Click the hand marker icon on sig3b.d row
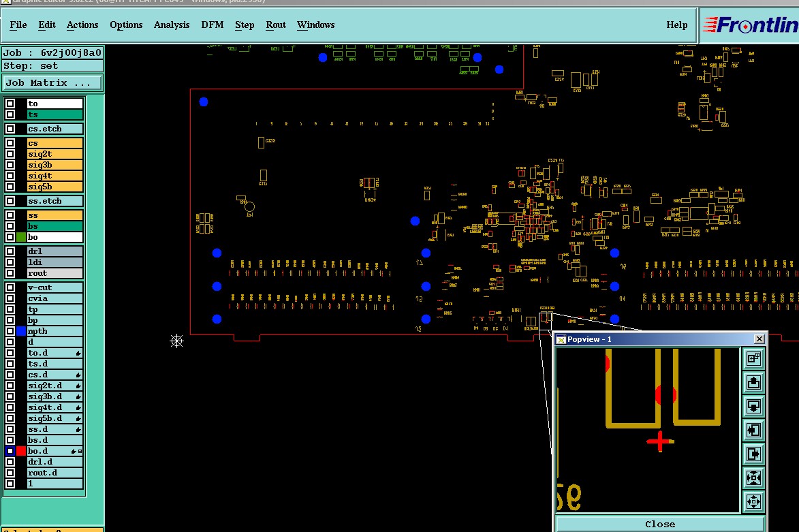 point(78,397)
